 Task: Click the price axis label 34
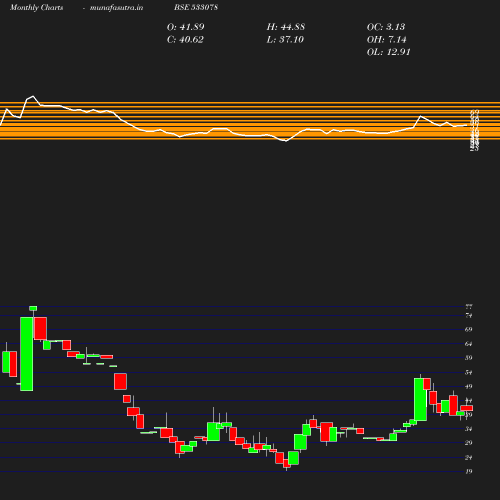tap(469, 429)
